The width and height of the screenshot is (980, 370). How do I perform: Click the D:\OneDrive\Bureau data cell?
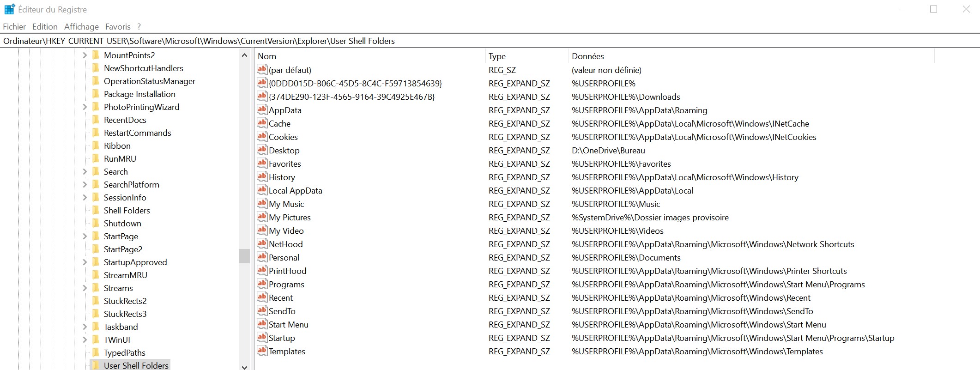608,151
